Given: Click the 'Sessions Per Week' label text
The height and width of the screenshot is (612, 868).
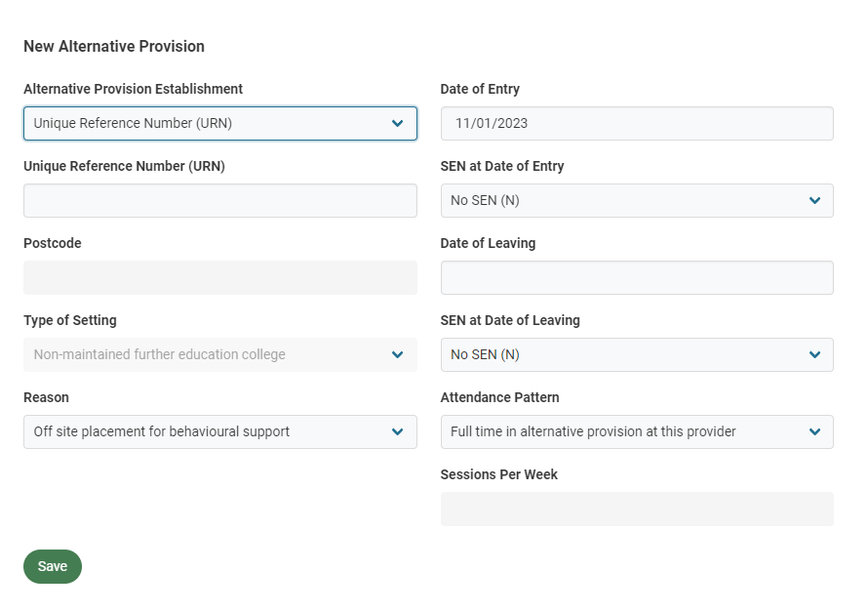Looking at the screenshot, I should [498, 474].
